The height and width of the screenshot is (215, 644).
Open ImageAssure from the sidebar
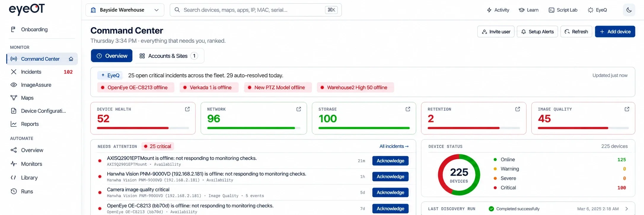pyautogui.click(x=42, y=85)
